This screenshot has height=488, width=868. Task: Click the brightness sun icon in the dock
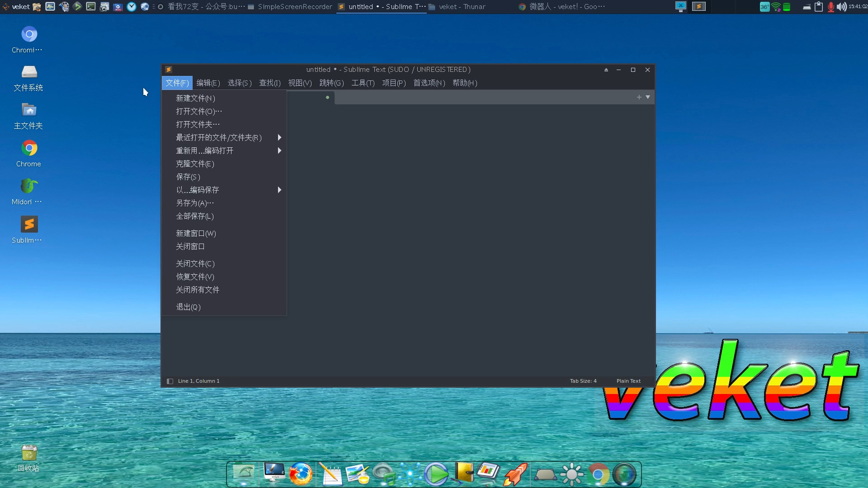(x=572, y=474)
